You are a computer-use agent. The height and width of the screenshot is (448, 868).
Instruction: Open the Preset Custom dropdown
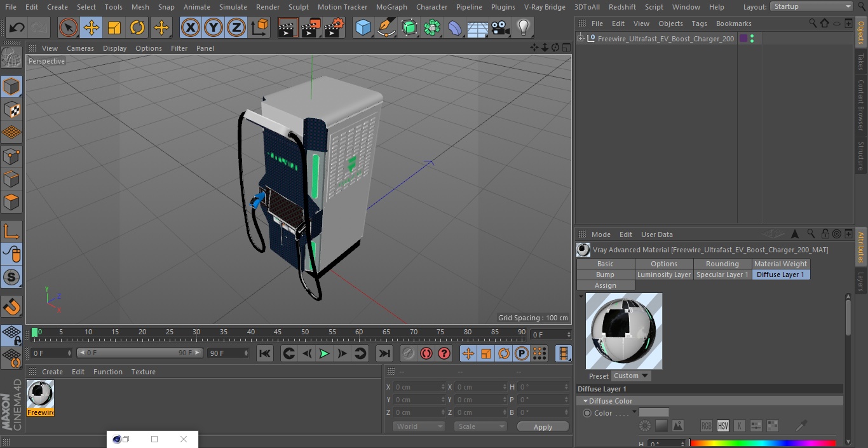tap(631, 376)
